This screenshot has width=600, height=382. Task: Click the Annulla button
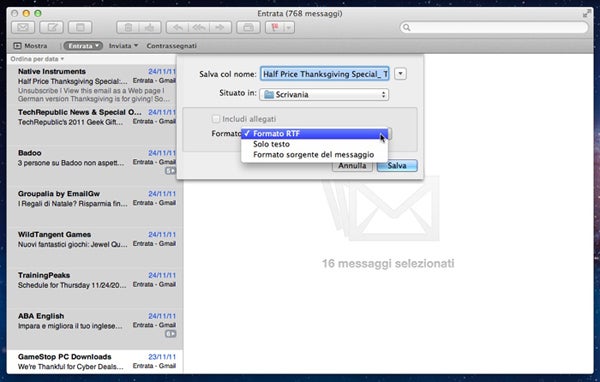click(x=352, y=166)
